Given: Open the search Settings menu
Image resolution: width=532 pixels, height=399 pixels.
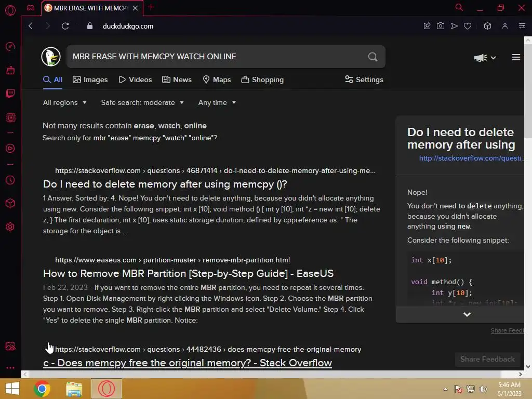Looking at the screenshot, I should click(x=364, y=79).
